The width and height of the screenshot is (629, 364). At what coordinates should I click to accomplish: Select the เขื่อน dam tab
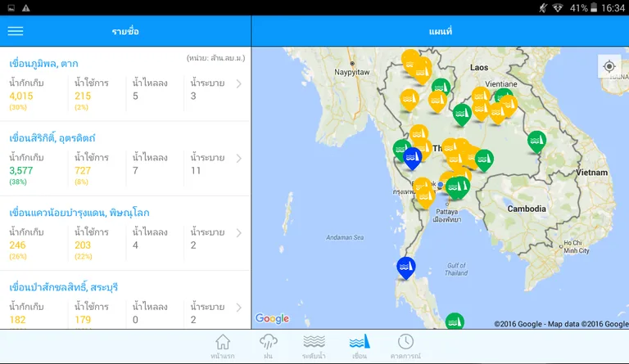click(360, 347)
